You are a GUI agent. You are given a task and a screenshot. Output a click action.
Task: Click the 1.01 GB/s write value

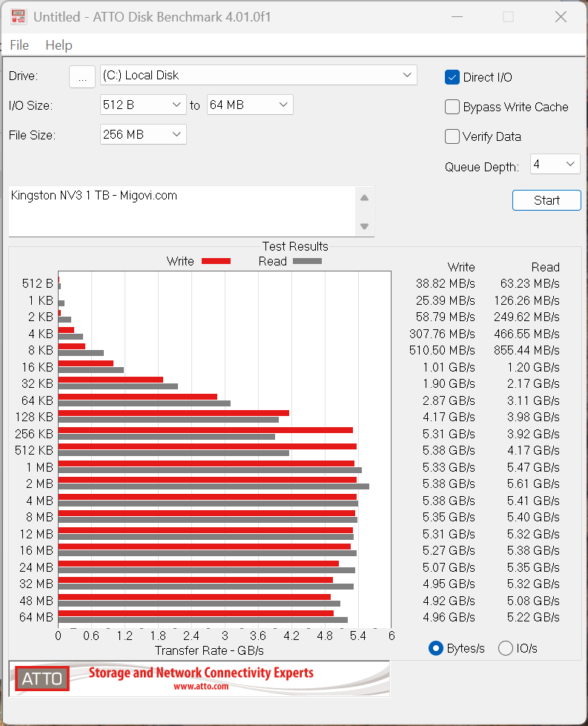pos(449,367)
